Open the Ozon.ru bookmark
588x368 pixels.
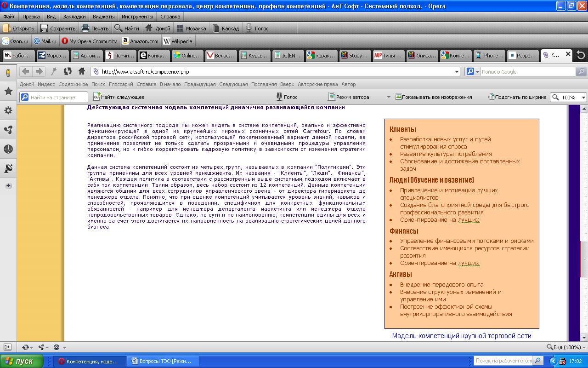[x=15, y=41]
